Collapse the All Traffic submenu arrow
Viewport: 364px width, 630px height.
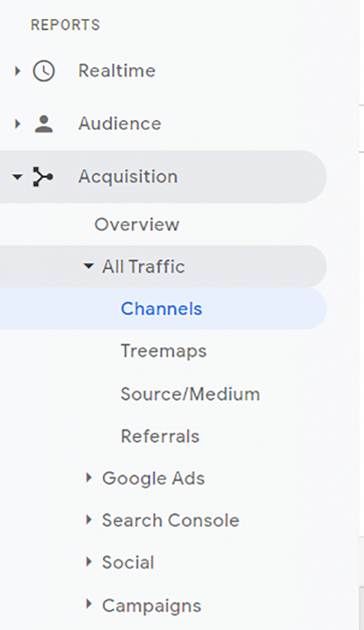[89, 266]
